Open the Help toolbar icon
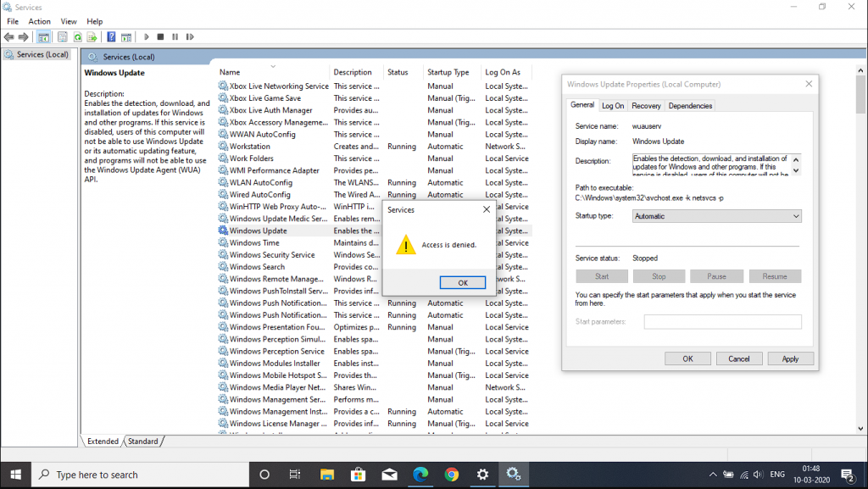The height and width of the screenshot is (489, 868). [111, 37]
